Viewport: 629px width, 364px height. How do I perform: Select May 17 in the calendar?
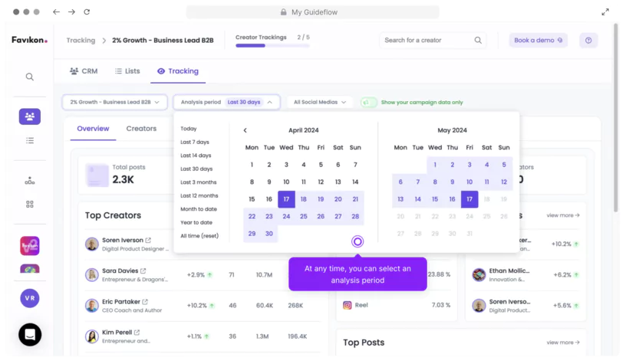click(x=469, y=199)
